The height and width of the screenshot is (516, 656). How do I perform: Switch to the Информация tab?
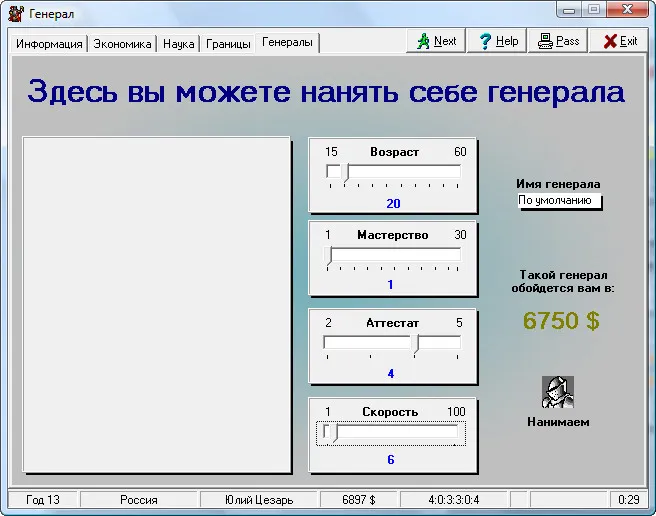49,44
